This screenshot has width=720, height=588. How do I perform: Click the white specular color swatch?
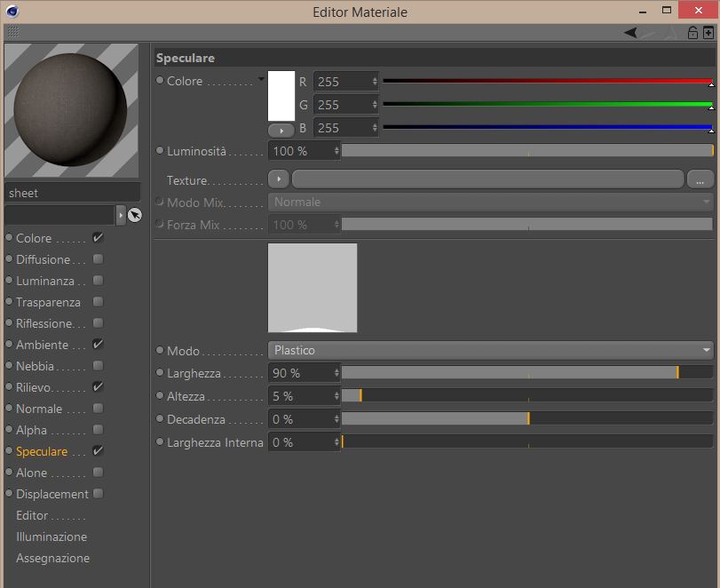coord(281,96)
